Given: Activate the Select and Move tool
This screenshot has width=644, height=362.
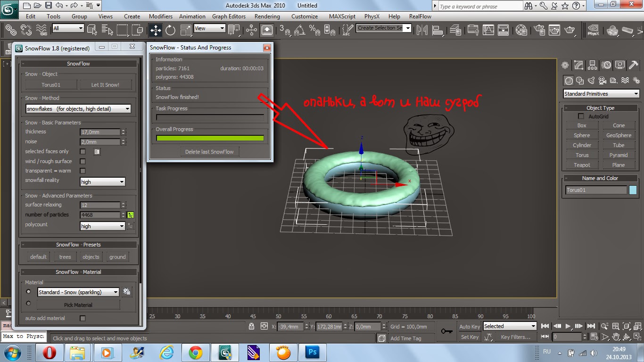Looking at the screenshot, I should click(155, 30).
